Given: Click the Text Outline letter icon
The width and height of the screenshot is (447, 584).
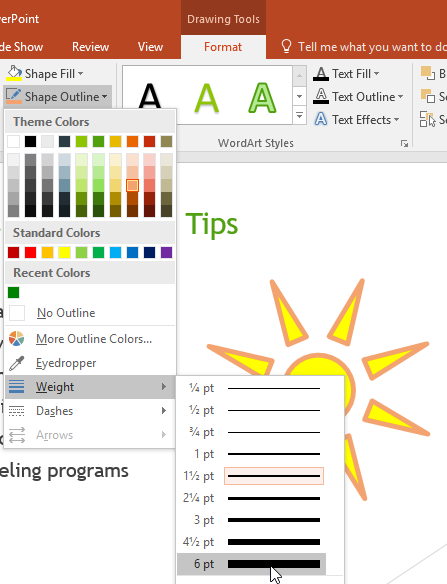Looking at the screenshot, I should pos(321,96).
